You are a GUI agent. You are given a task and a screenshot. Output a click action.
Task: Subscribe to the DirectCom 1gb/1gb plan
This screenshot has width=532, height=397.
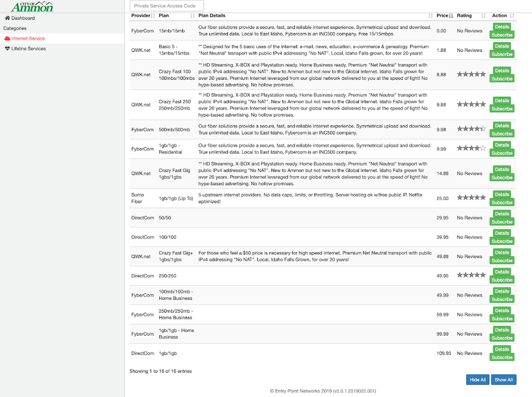502,357
